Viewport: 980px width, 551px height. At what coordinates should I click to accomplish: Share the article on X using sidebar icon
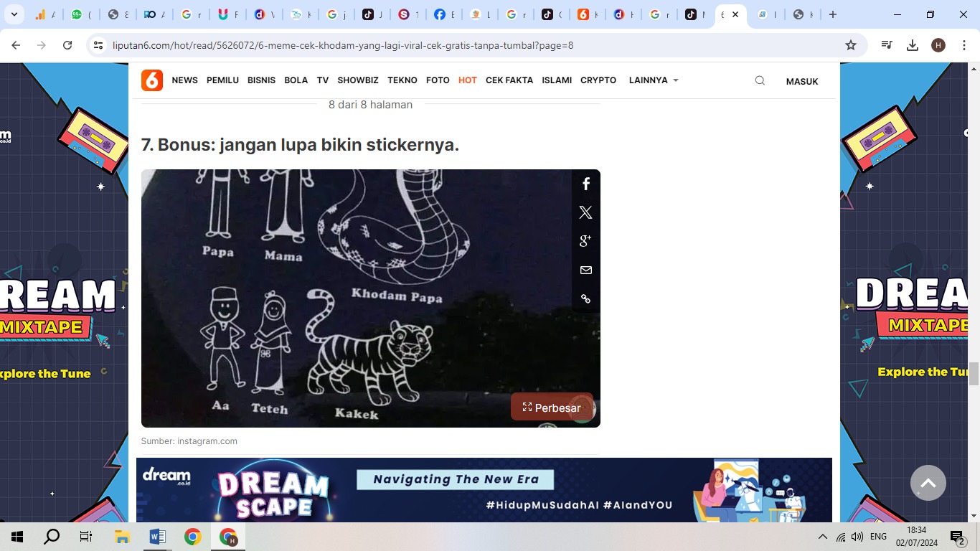pos(585,212)
